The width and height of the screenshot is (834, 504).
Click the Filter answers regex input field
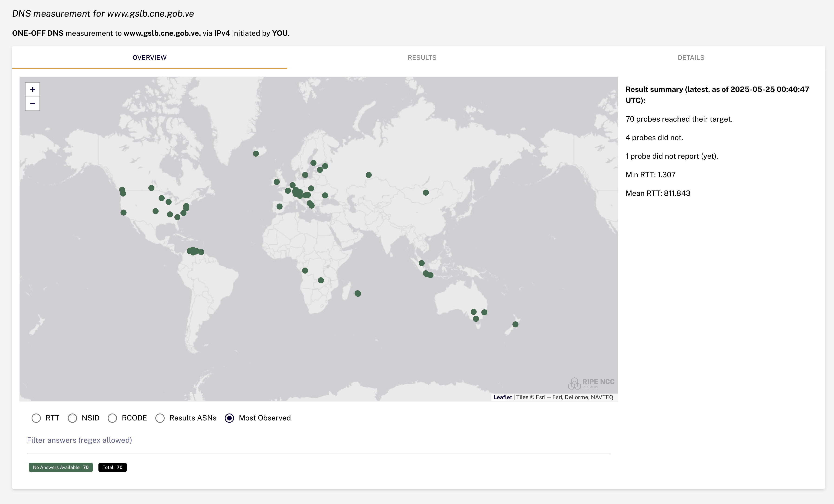pos(319,440)
